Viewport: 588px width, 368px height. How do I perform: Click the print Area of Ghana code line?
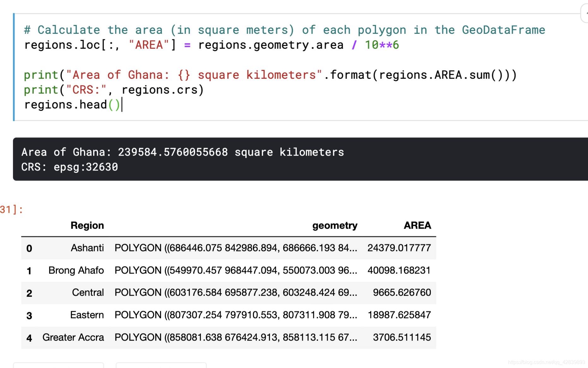(270, 75)
